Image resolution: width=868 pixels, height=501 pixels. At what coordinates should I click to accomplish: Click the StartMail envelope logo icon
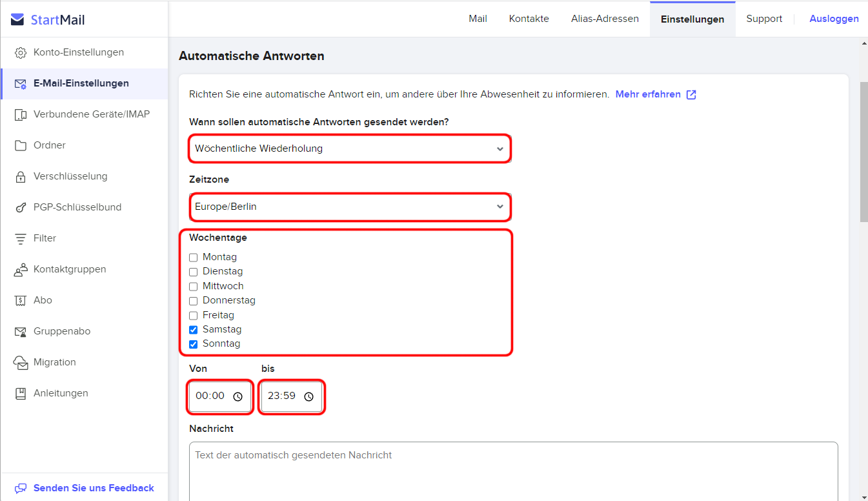tap(18, 19)
